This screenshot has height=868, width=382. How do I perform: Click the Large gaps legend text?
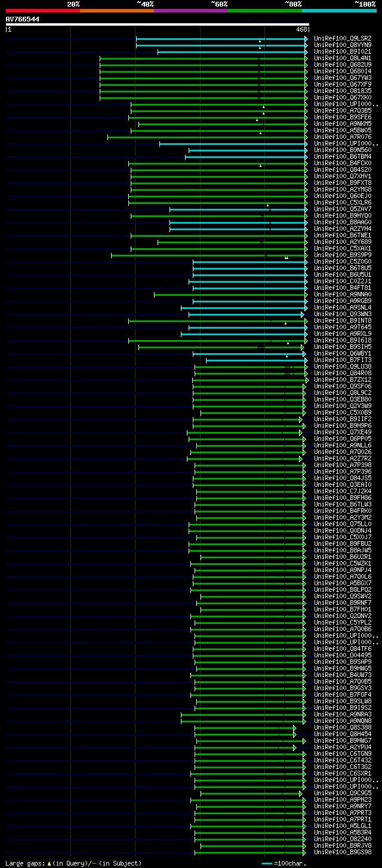pos(73,863)
